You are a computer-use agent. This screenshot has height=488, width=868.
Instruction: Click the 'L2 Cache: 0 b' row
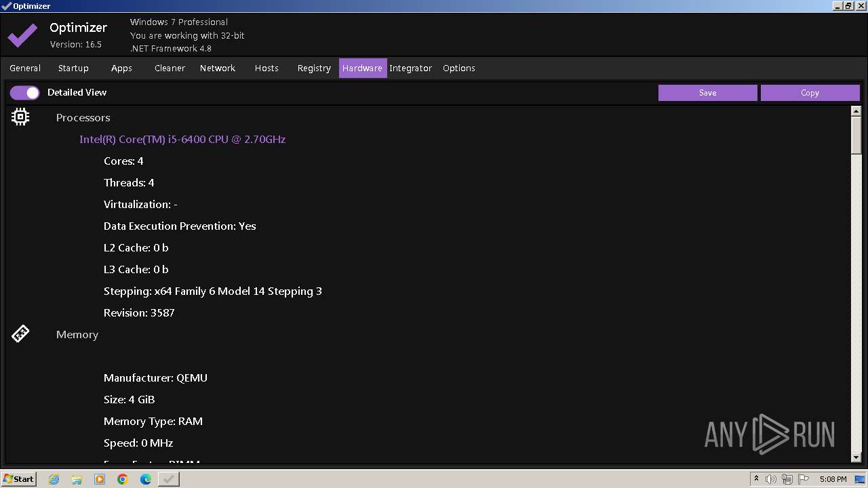pyautogui.click(x=136, y=248)
